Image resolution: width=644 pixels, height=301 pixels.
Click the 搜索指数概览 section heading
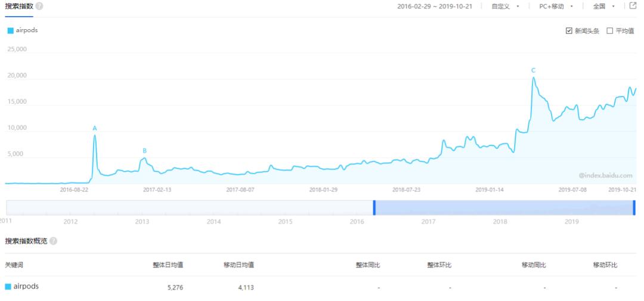tap(26, 241)
